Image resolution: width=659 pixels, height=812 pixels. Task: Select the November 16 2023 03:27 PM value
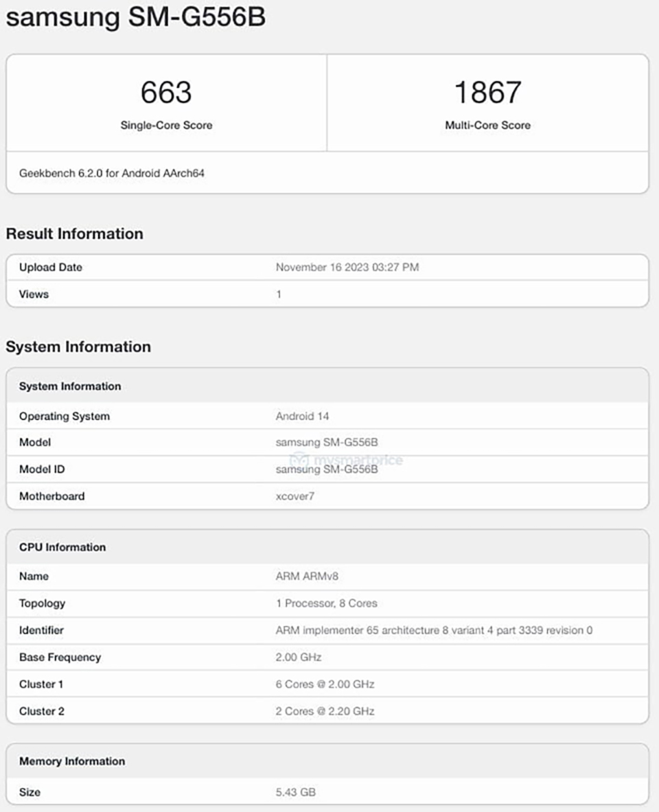coord(347,267)
